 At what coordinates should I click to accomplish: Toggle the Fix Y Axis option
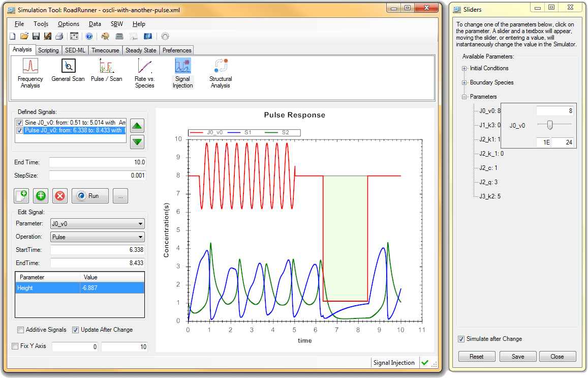click(15, 345)
